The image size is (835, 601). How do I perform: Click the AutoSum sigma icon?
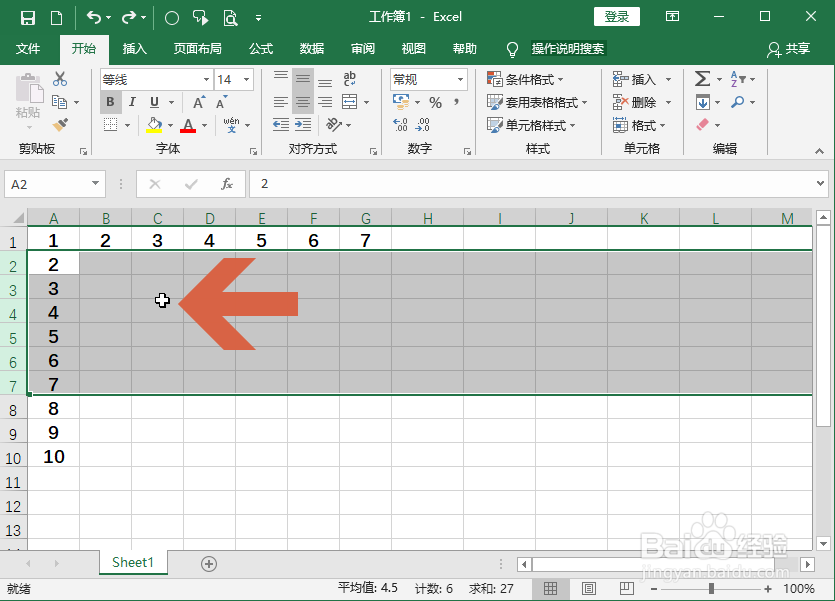(x=702, y=79)
